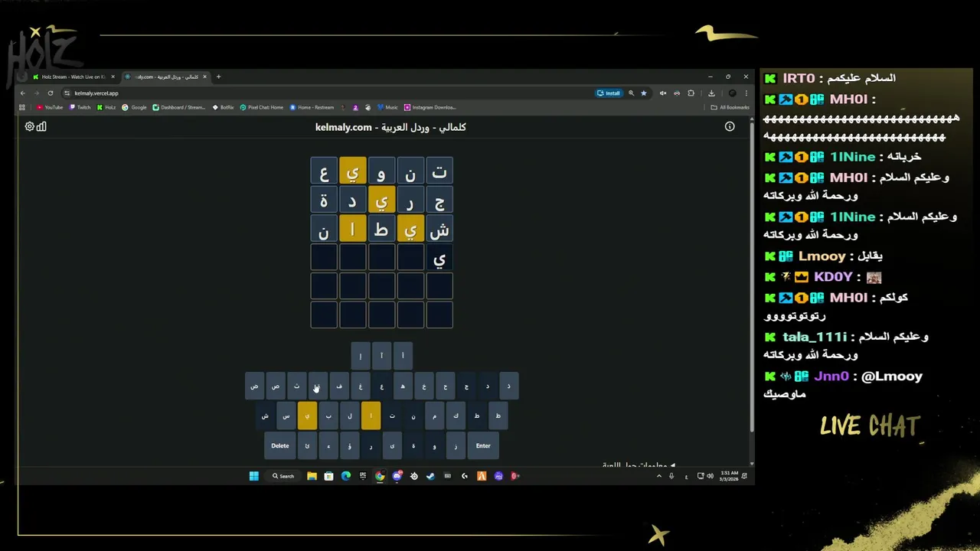980x551 pixels.
Task: Open the game settings gear icon
Action: pyautogui.click(x=29, y=127)
